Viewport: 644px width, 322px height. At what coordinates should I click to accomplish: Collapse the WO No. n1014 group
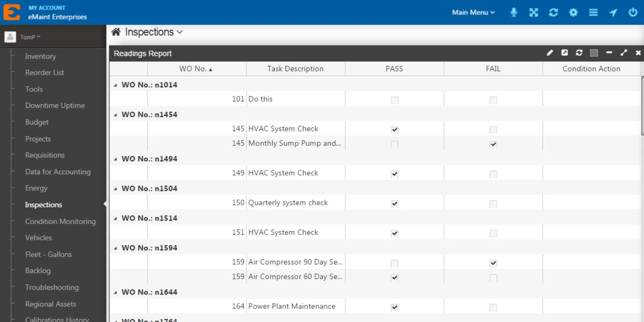(115, 85)
